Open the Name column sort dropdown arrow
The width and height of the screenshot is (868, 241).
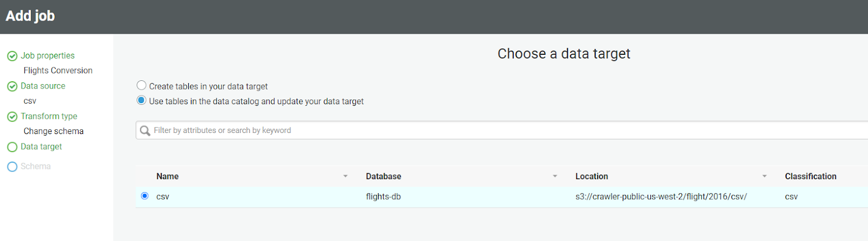[x=346, y=176]
